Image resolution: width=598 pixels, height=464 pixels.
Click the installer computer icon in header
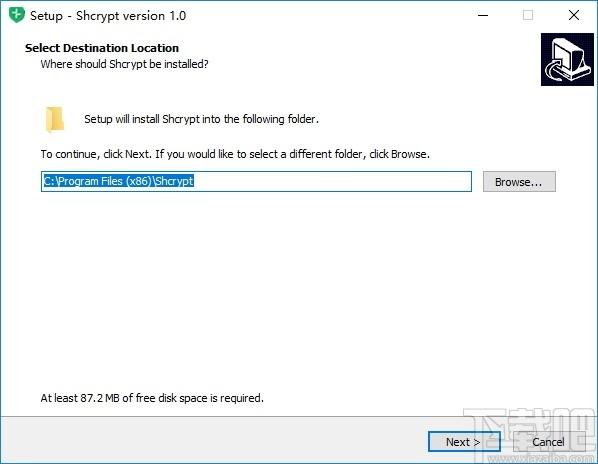click(567, 59)
